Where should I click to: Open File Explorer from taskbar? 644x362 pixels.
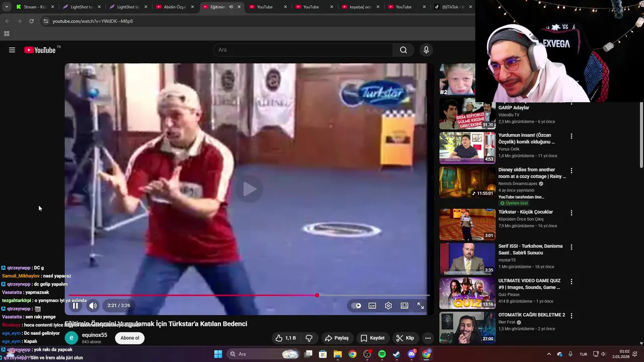[338, 354]
